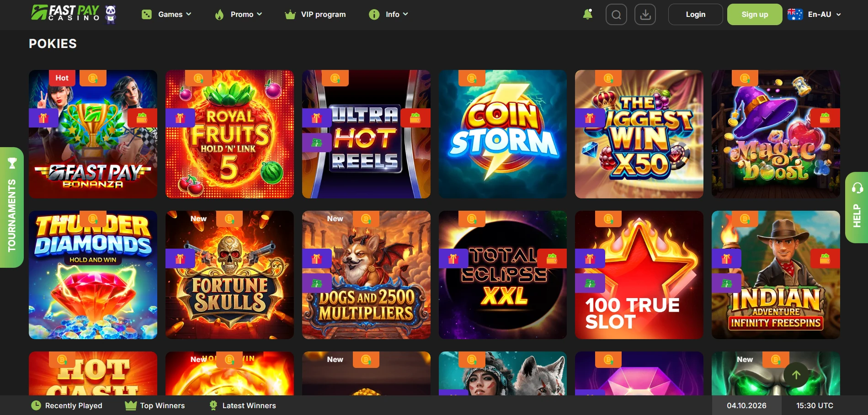Click the red wallet badge on Ultra Hot Reels

click(415, 118)
